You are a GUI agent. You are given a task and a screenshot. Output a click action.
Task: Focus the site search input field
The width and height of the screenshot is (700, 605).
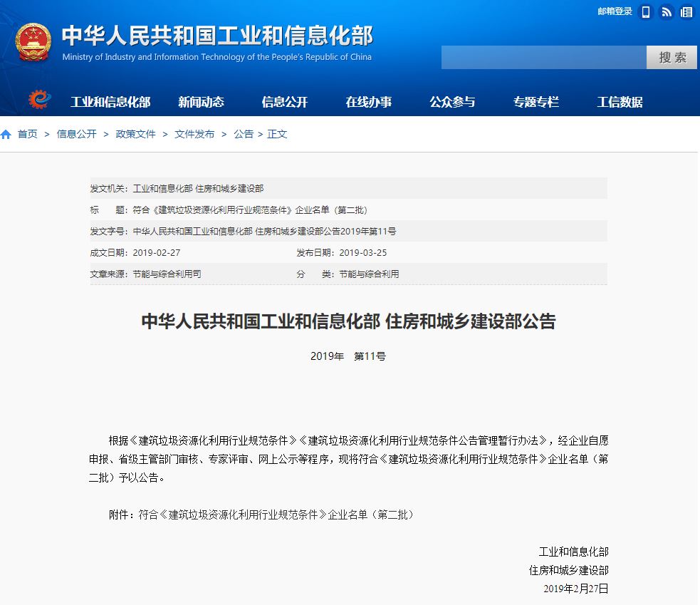[x=544, y=57]
